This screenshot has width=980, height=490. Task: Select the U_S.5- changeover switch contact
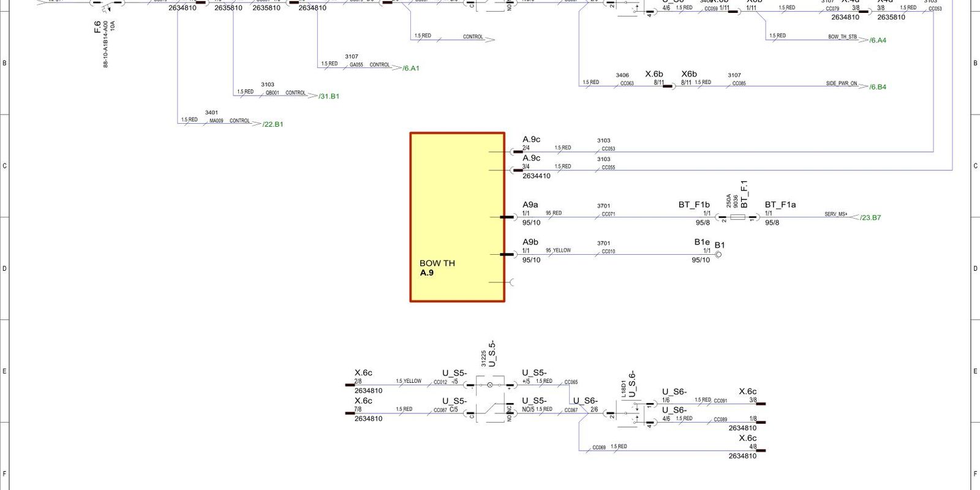point(489,413)
